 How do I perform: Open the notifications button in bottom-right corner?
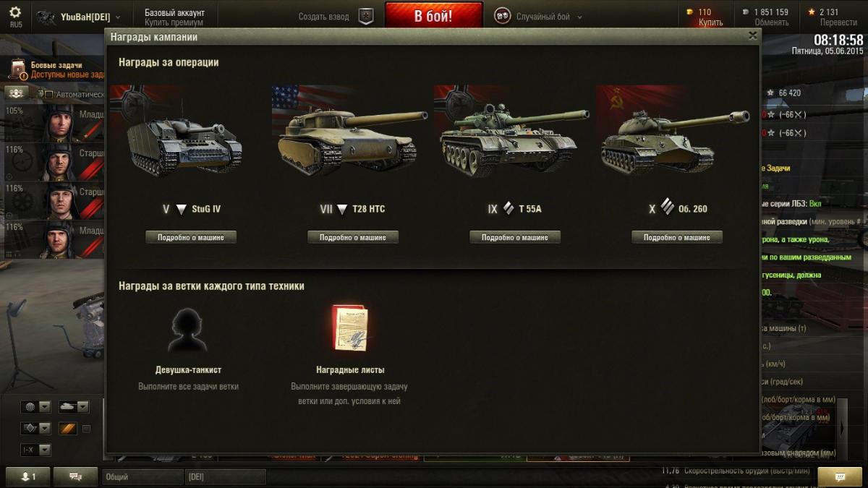point(840,476)
